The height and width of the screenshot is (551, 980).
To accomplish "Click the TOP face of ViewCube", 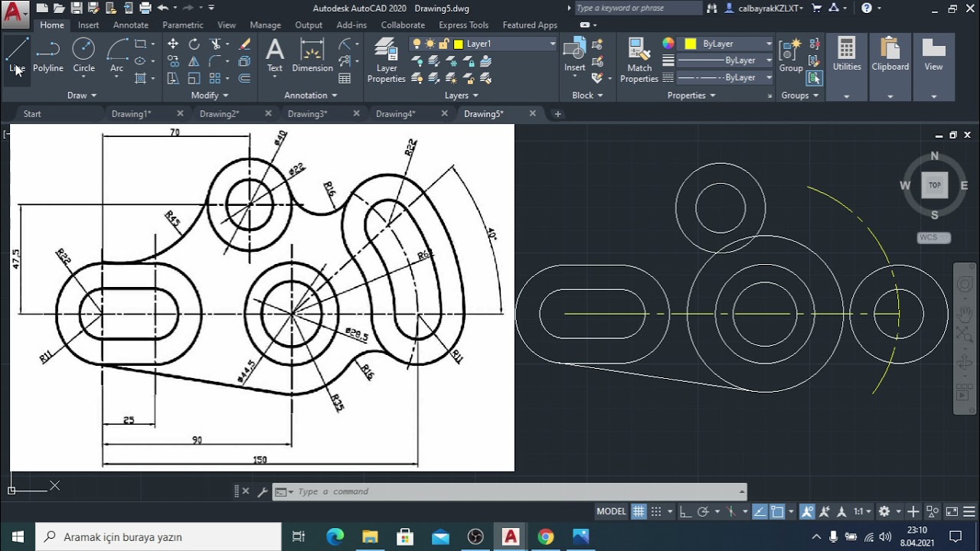I will click(x=934, y=185).
